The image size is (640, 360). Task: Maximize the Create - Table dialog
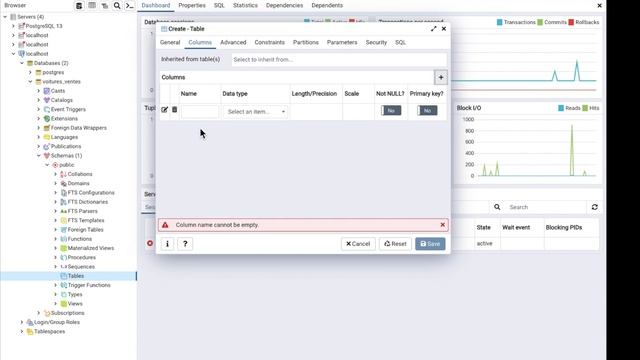point(433,29)
